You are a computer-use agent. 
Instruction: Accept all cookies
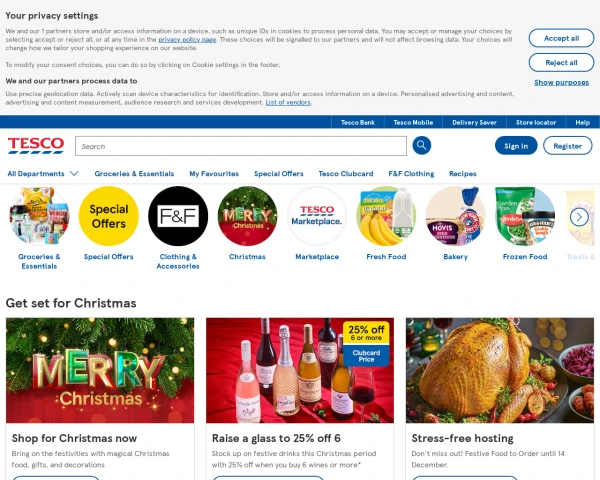pyautogui.click(x=561, y=38)
